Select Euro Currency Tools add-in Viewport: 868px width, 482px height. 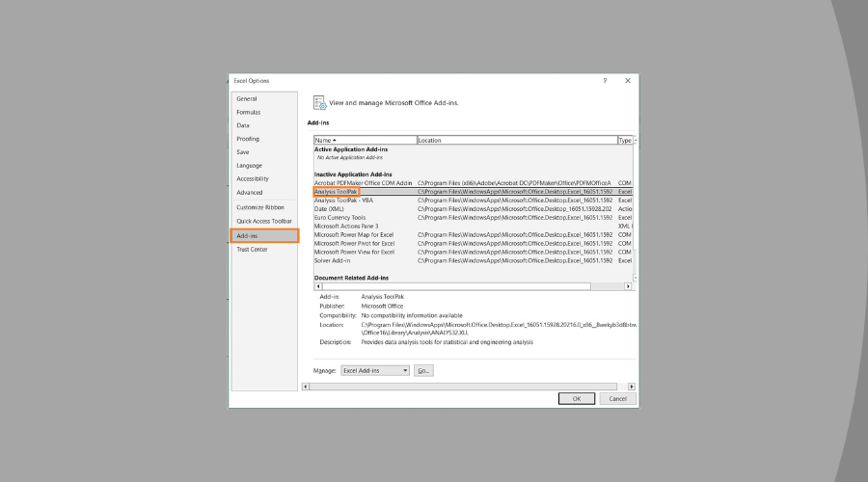(473, 218)
